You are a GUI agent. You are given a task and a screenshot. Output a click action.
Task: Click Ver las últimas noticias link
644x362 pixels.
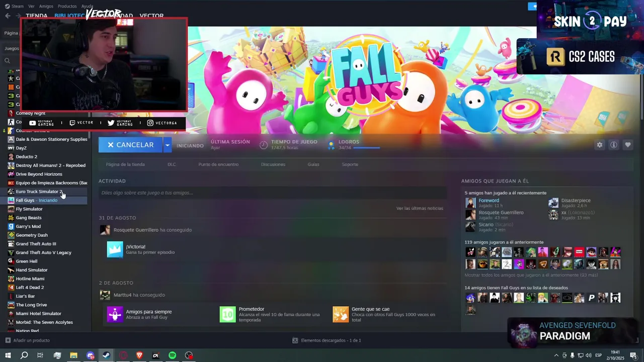pos(420,208)
